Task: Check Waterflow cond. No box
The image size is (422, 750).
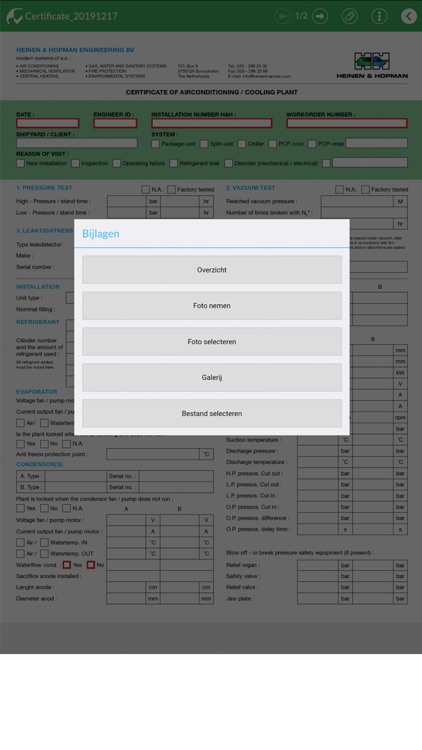Action: tap(91, 565)
